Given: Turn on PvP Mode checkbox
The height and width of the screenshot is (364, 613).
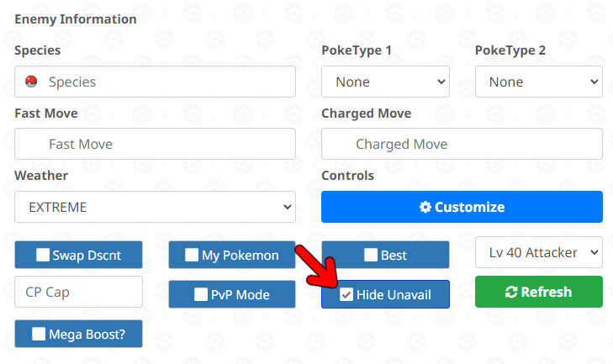Looking at the screenshot, I should (201, 294).
